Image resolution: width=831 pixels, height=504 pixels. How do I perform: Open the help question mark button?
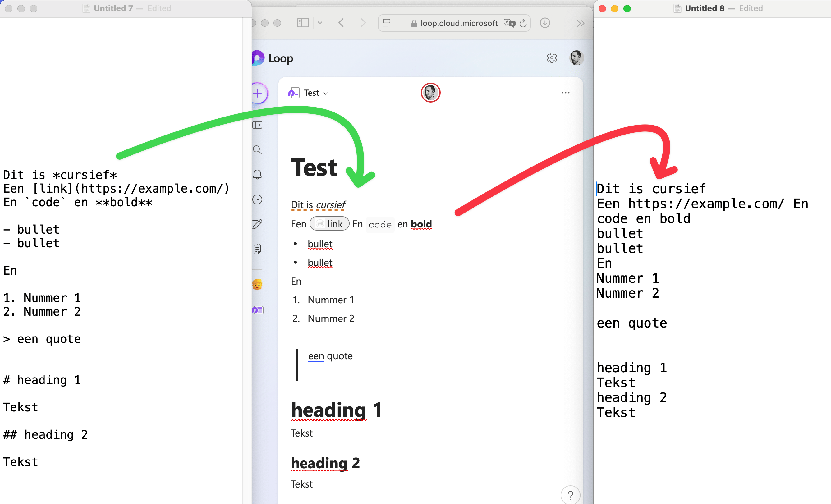(x=570, y=495)
